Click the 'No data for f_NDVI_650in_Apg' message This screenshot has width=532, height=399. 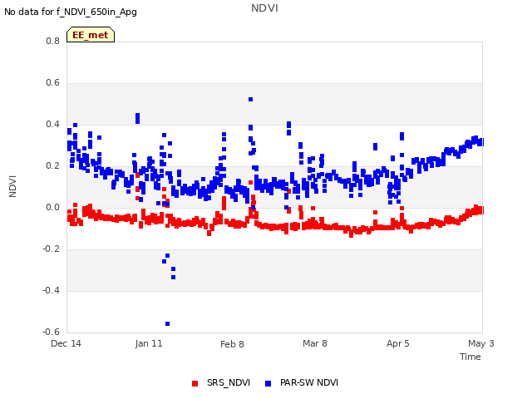[71, 12]
